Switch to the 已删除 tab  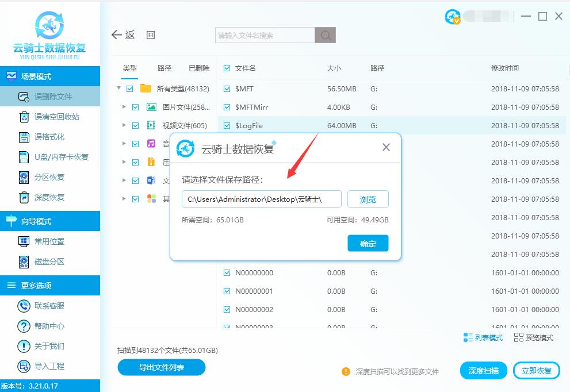pyautogui.click(x=199, y=68)
